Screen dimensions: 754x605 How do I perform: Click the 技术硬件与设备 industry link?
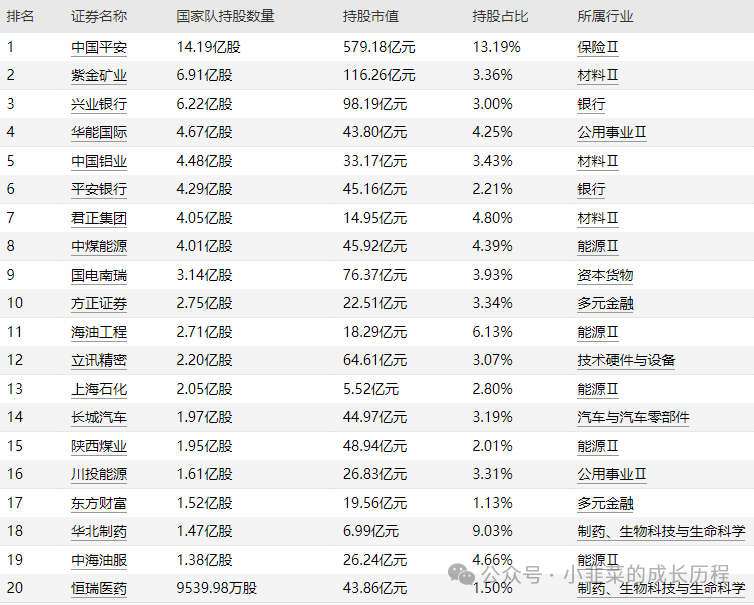tap(626, 361)
